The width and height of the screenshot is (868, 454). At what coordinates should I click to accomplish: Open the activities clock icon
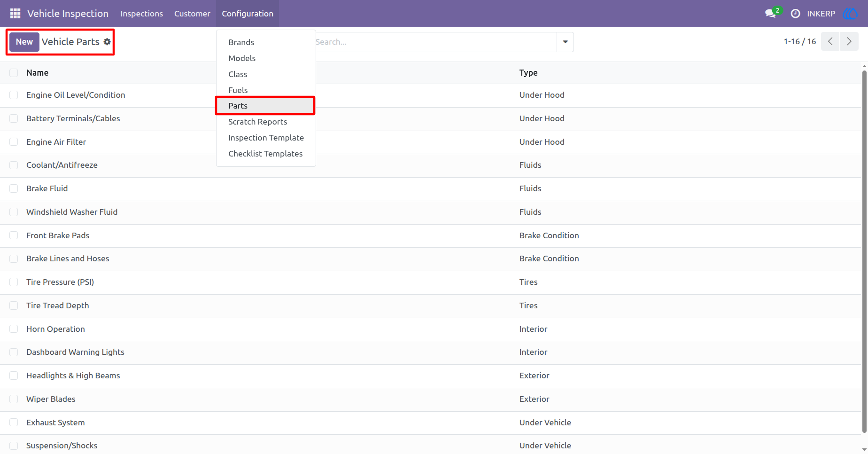(x=795, y=14)
